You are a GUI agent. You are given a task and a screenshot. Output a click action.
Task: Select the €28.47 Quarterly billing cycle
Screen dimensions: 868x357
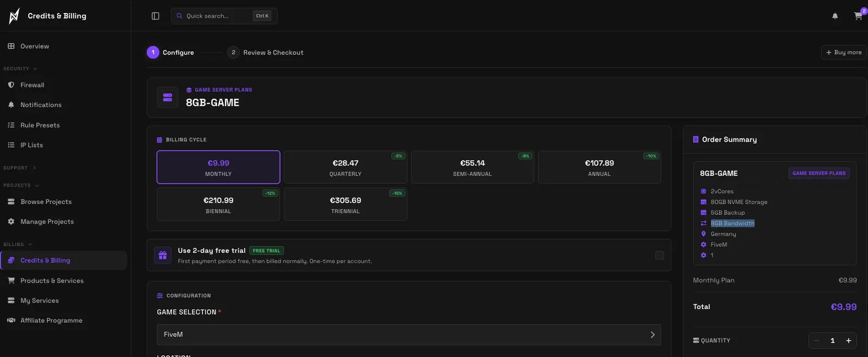[345, 167]
